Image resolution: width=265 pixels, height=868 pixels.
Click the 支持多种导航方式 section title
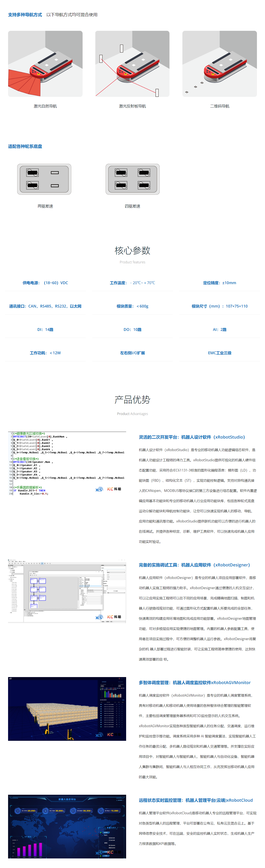click(x=25, y=14)
